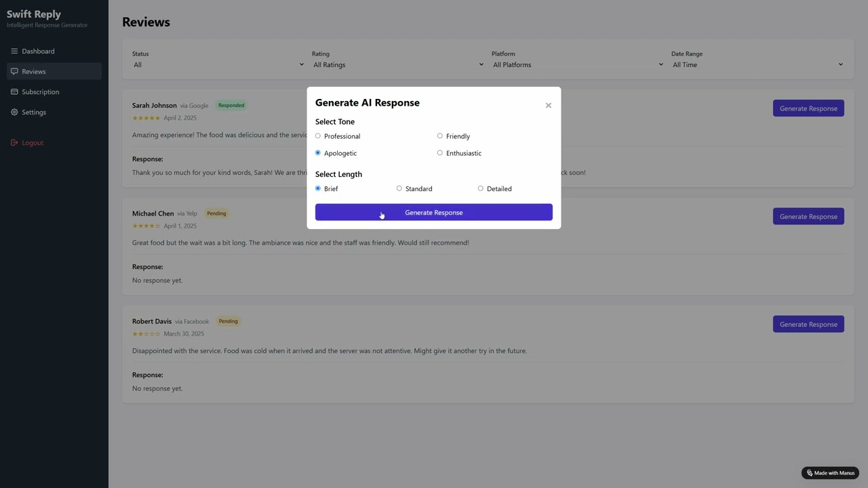Click the March 30, 2025 review date
868x488 pixels.
point(184,333)
